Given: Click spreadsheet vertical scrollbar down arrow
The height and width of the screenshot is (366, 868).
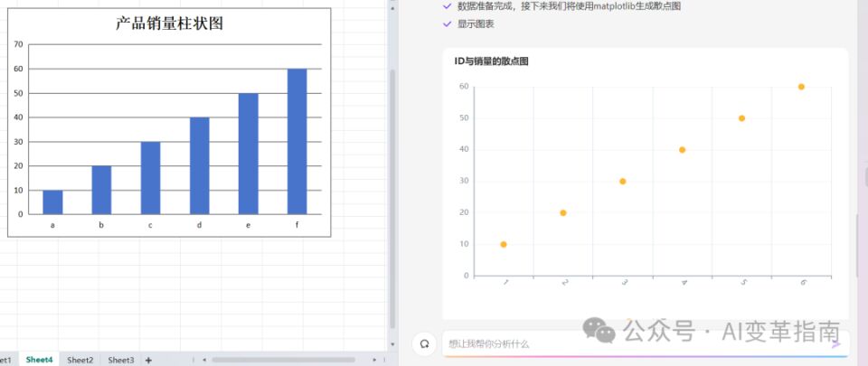Looking at the screenshot, I should 392,344.
